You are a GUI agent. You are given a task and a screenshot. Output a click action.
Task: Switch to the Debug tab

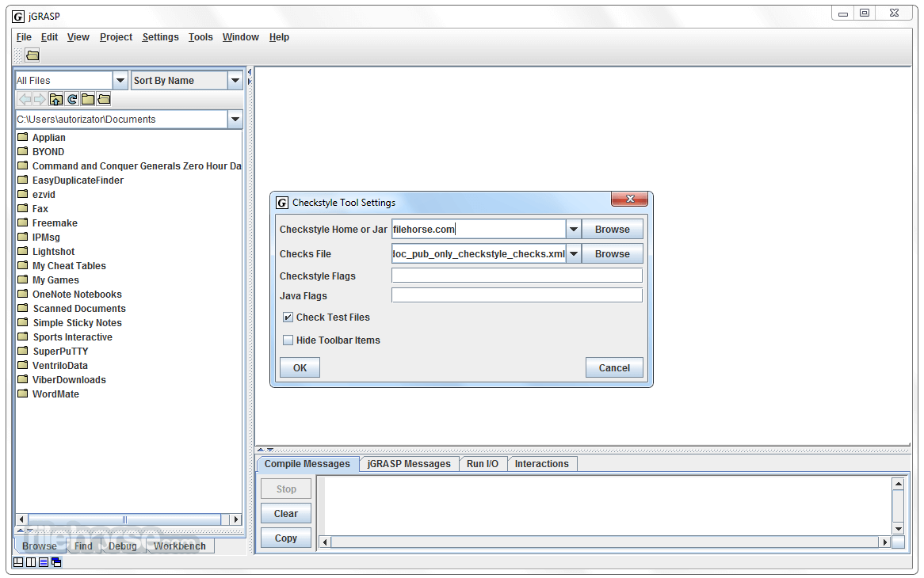(x=123, y=546)
